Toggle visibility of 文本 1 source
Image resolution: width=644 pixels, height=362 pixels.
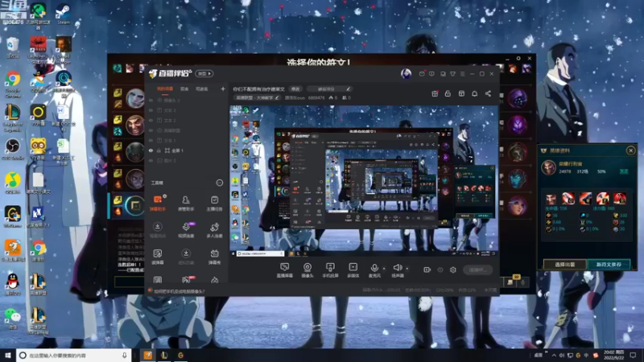point(151,141)
